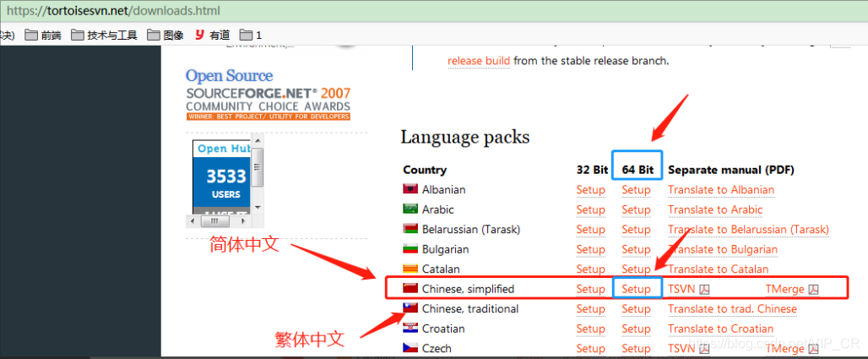This screenshot has width=868, height=359.
Task: Open Chinese simplified TMerge PDF manual
Action: (x=792, y=289)
